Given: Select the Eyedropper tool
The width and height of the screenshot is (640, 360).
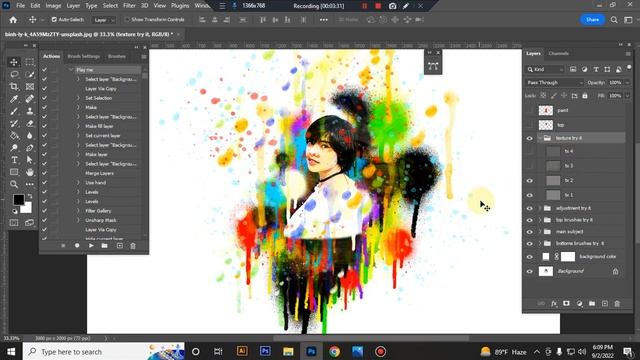Looking at the screenshot, I should (x=14, y=99).
